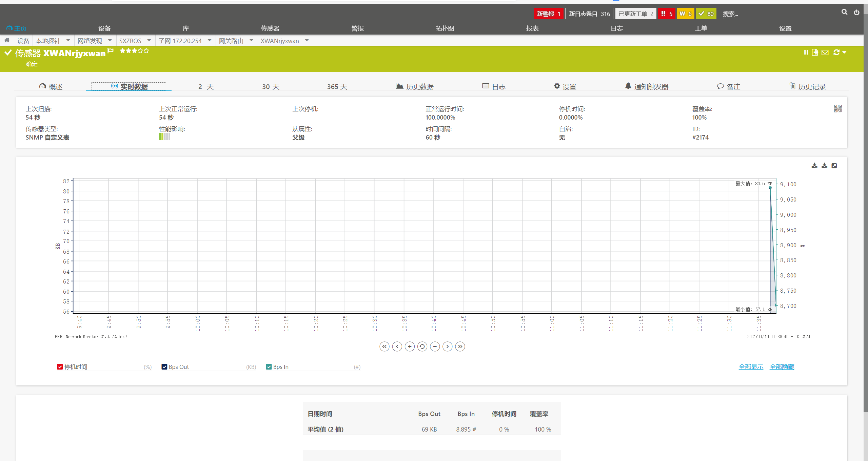The image size is (868, 461).
Task: Open graph in new window icon
Action: (834, 165)
